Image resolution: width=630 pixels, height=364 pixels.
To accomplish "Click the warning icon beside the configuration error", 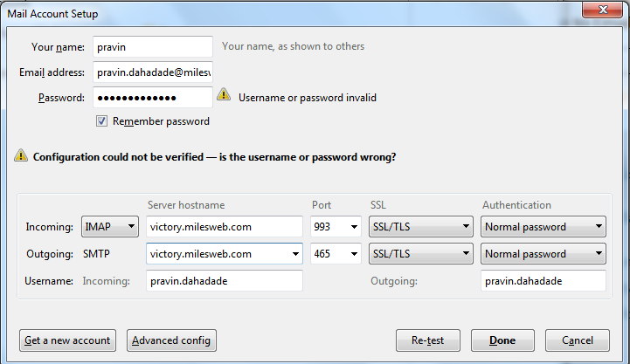I will pos(21,155).
